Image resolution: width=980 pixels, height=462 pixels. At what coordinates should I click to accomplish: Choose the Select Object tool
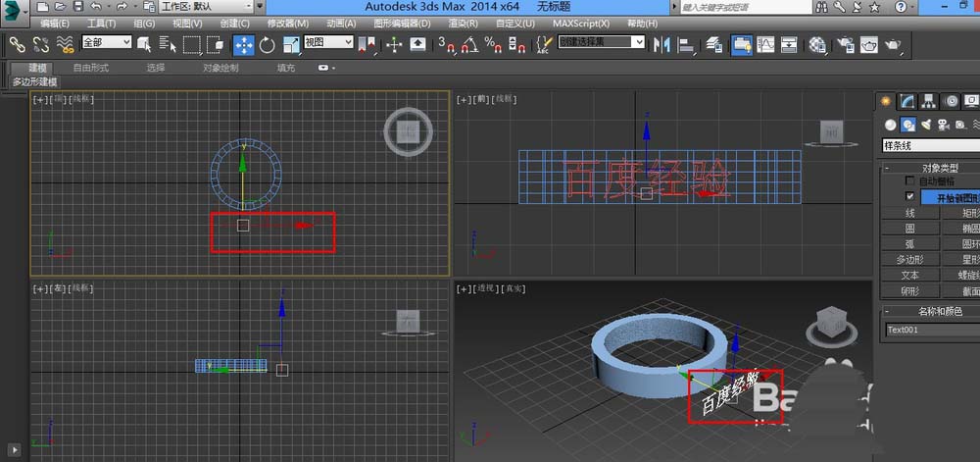point(144,44)
